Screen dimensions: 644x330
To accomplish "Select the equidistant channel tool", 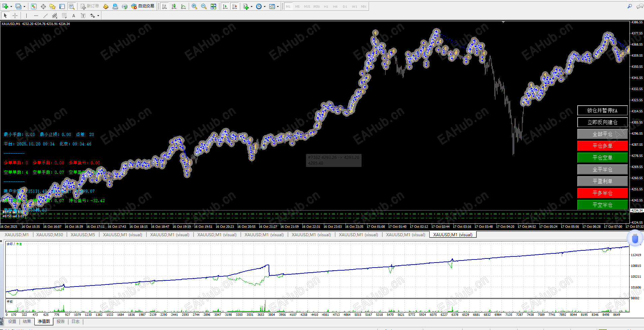I will [55, 16].
